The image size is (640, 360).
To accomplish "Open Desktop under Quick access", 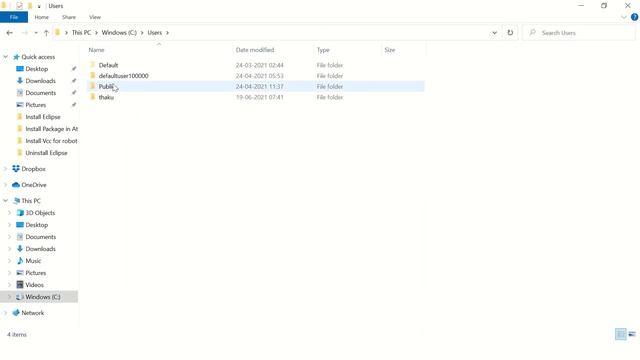I will coord(37,69).
